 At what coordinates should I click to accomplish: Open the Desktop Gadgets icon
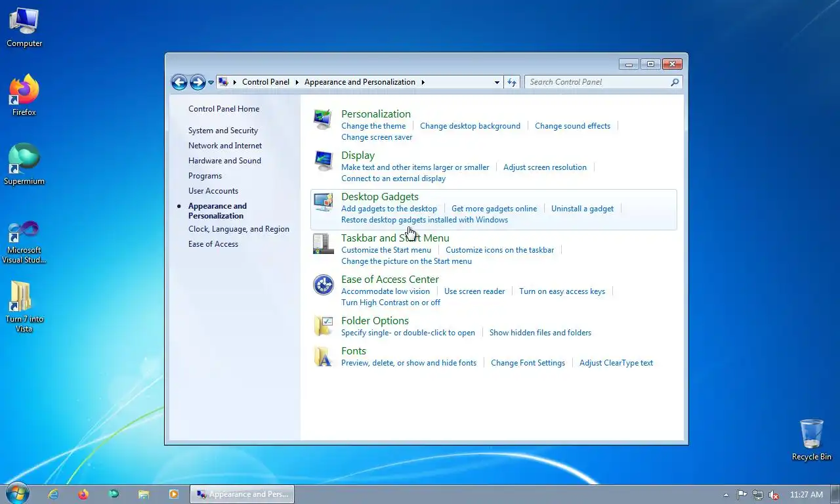[323, 201]
